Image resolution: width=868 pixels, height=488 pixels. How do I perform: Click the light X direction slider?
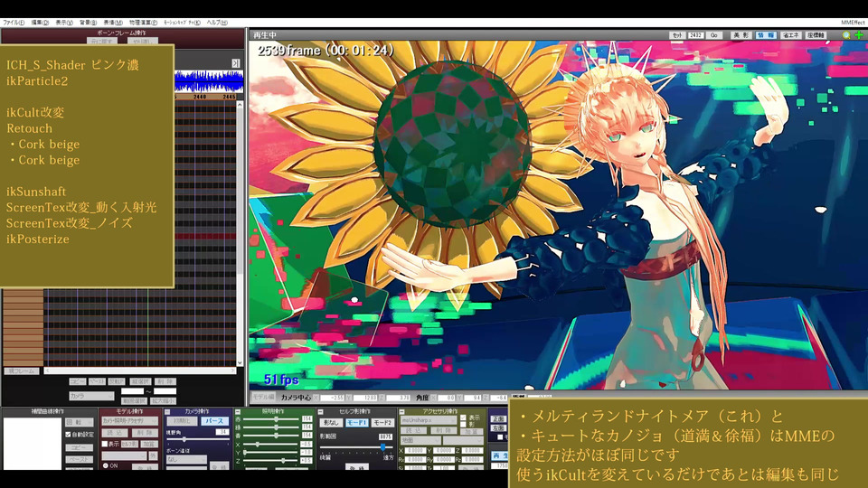tap(271, 445)
